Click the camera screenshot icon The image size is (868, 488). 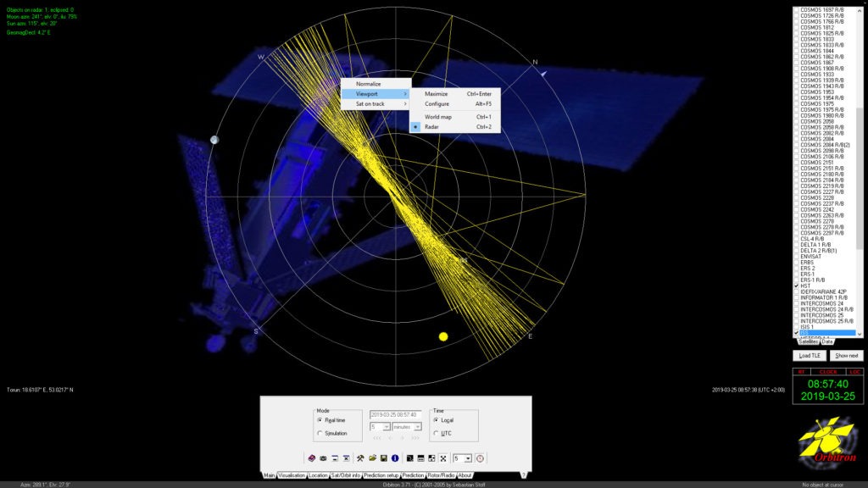tap(323, 458)
